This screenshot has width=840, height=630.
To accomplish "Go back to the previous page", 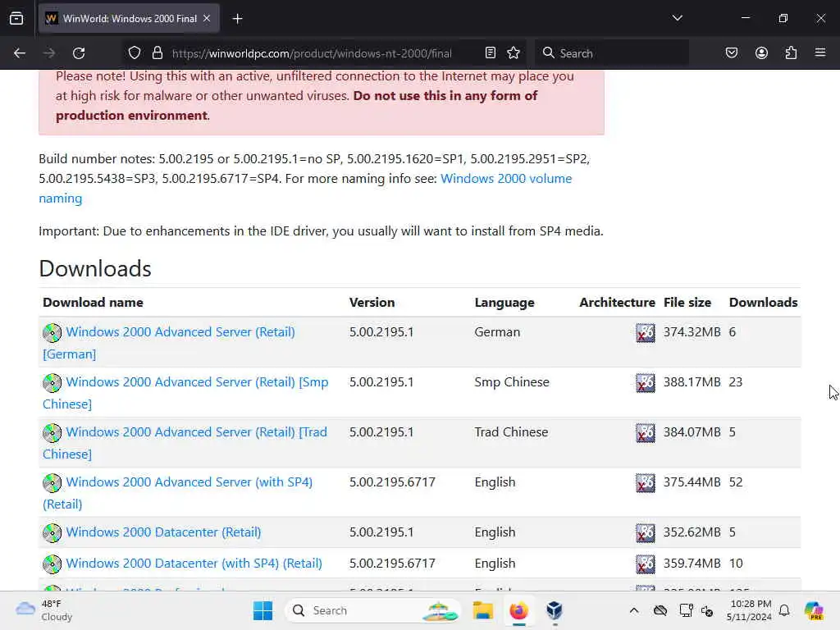I will [x=20, y=53].
